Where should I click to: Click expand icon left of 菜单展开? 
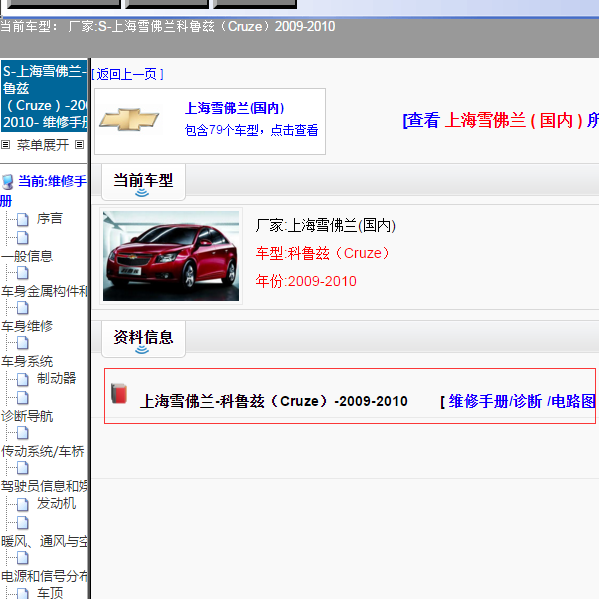(5, 144)
